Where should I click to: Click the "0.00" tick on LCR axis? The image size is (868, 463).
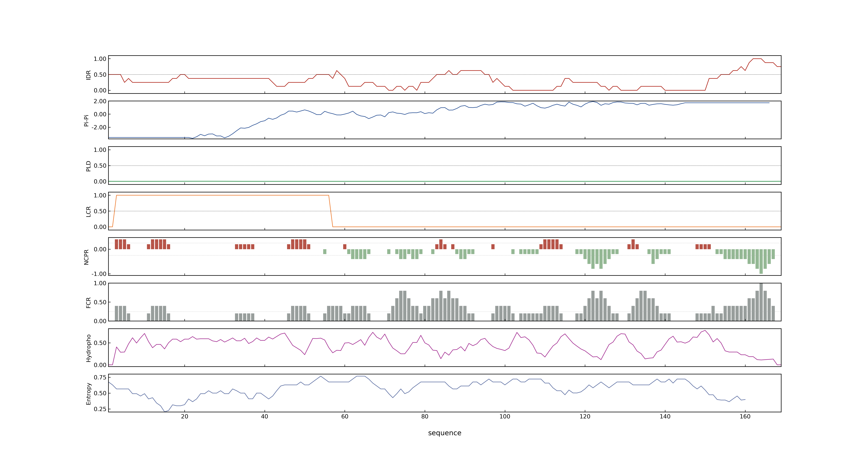pyautogui.click(x=100, y=227)
